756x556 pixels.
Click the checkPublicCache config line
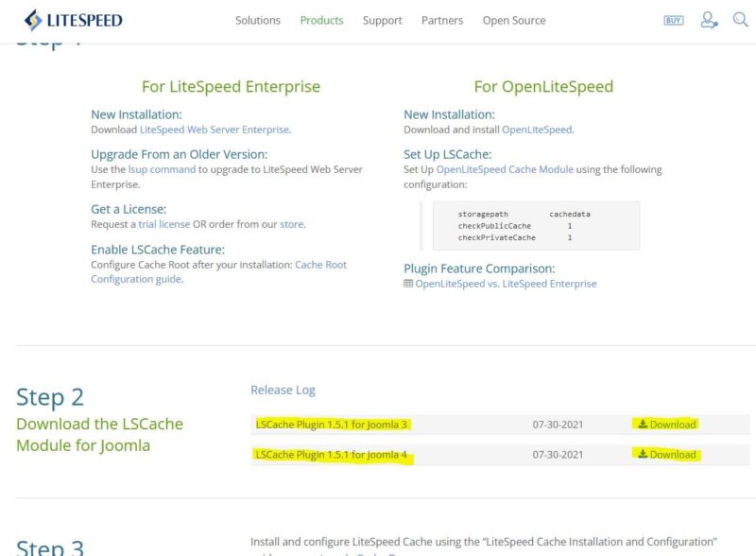click(515, 226)
